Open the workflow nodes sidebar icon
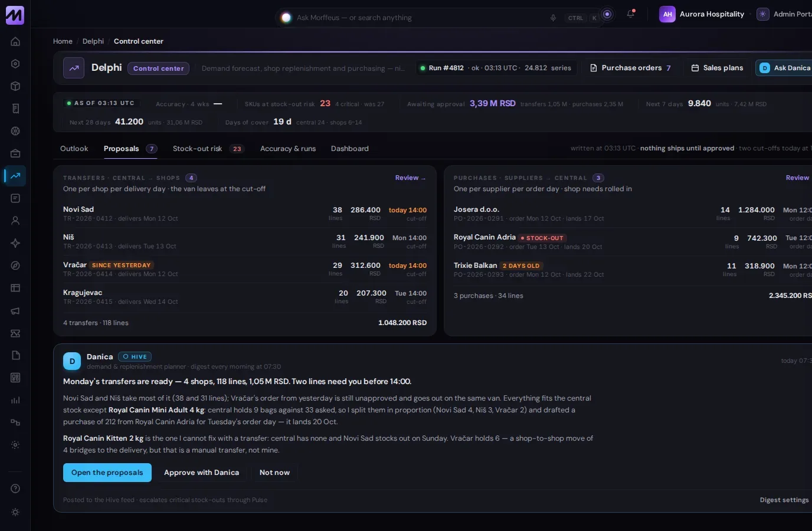The image size is (812, 531). (x=15, y=422)
